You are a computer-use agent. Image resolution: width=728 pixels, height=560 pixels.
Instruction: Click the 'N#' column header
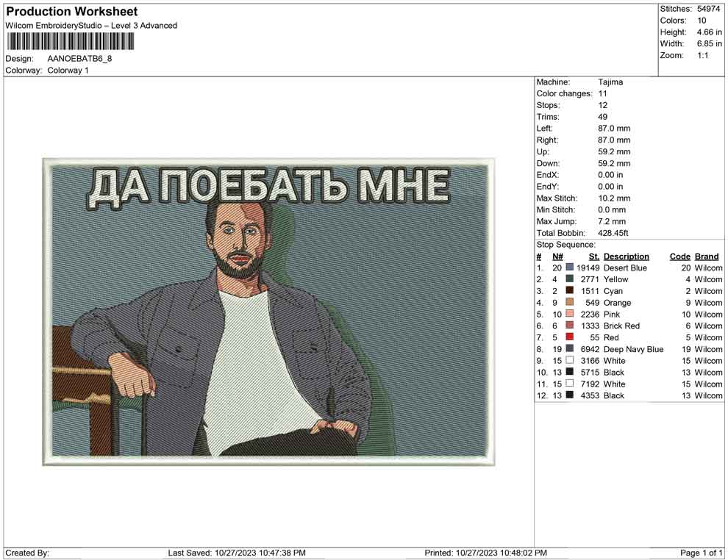(x=557, y=256)
